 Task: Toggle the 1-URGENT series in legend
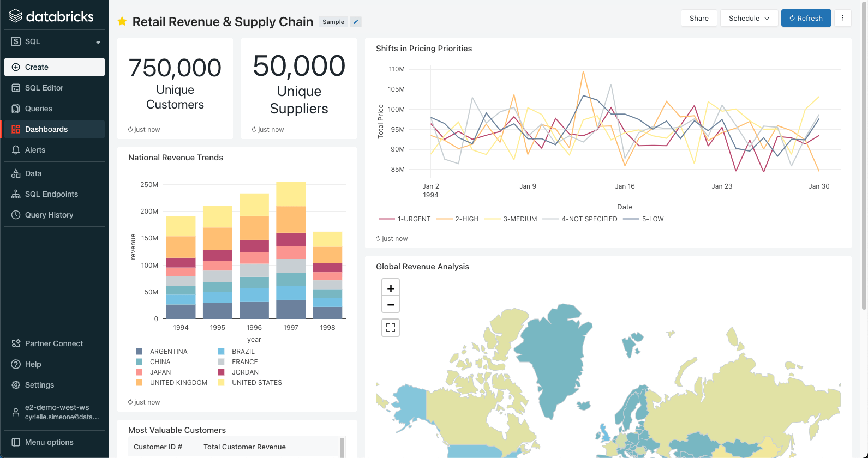point(405,219)
